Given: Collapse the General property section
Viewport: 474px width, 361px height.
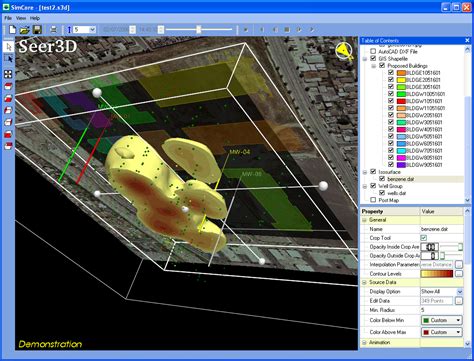Looking at the screenshot, I should click(364, 220).
